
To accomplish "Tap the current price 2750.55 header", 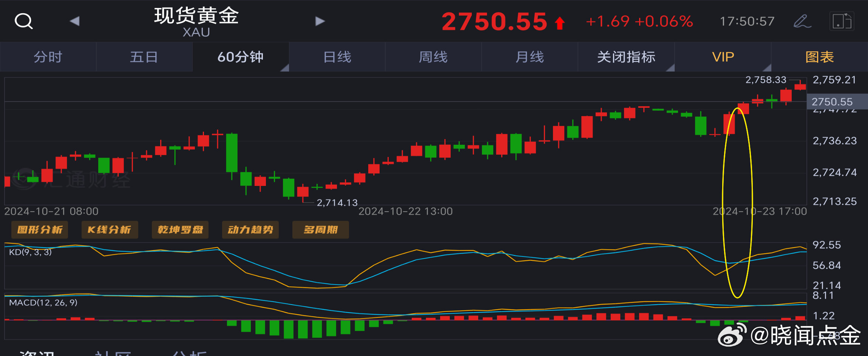I will point(494,22).
